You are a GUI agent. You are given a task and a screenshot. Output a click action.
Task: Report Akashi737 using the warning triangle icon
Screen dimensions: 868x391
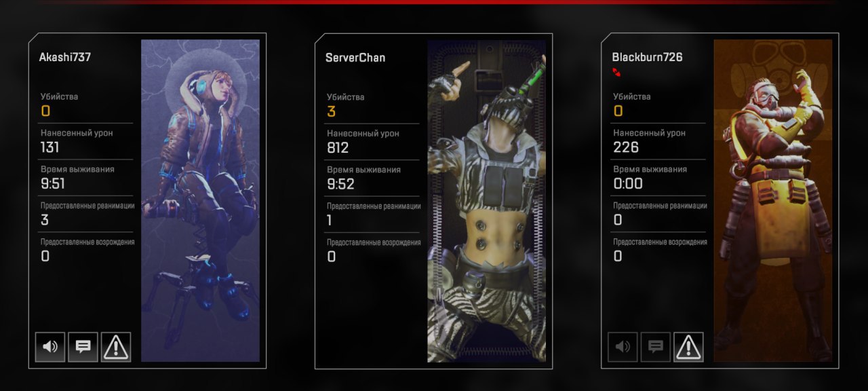(x=116, y=347)
